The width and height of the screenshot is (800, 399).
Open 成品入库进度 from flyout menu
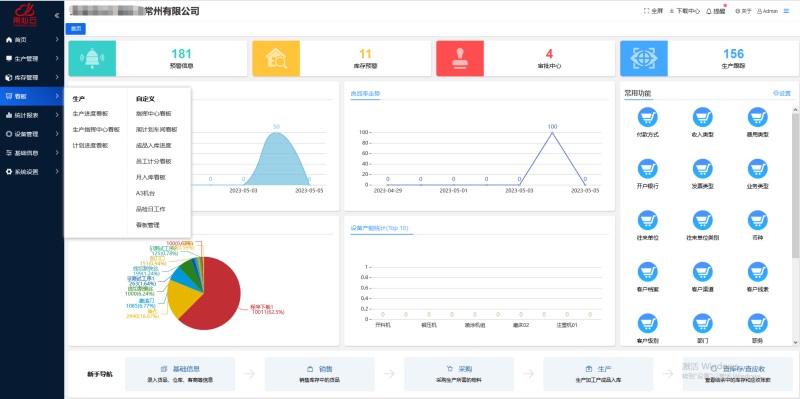154,145
